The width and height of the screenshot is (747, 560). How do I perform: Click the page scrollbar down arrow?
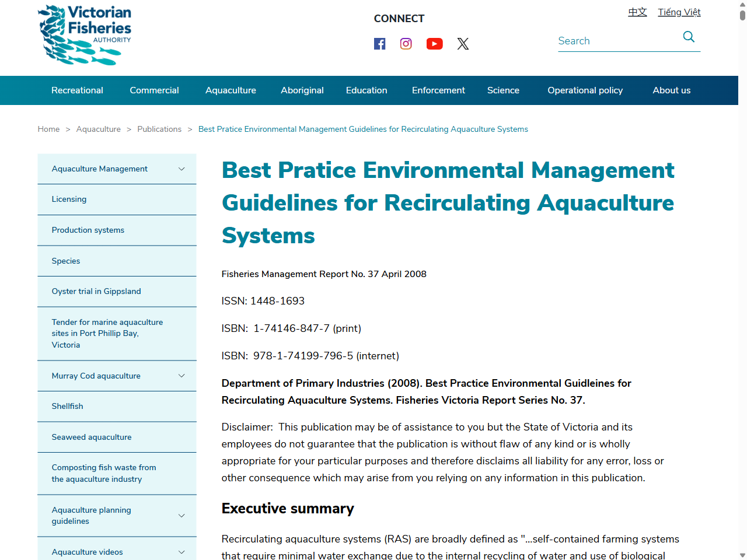click(x=743, y=556)
